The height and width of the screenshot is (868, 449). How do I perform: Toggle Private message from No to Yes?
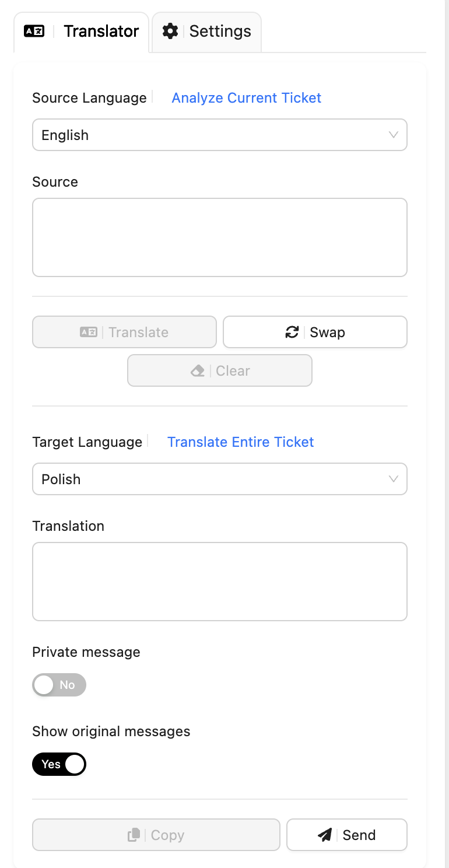(59, 685)
